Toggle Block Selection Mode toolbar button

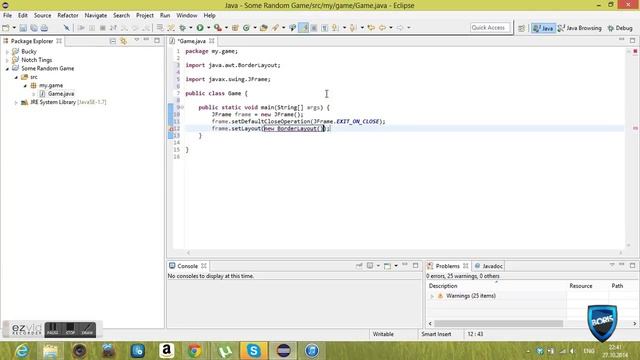coord(314,28)
